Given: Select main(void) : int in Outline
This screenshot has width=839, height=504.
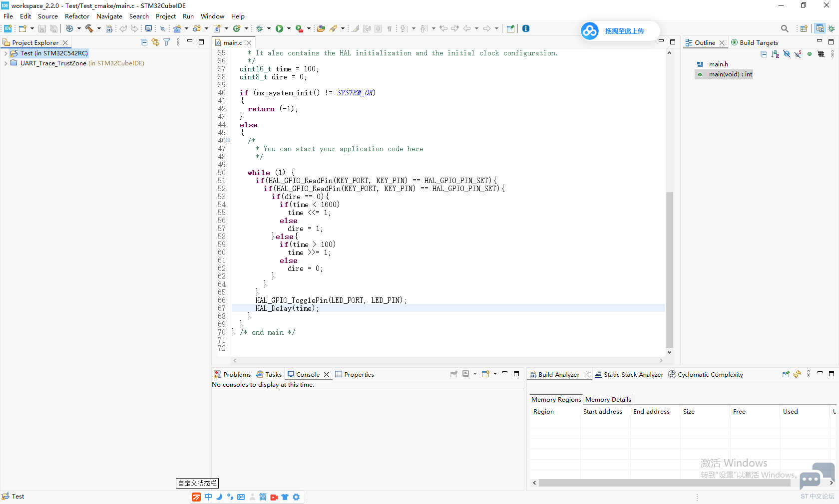Looking at the screenshot, I should pos(730,74).
